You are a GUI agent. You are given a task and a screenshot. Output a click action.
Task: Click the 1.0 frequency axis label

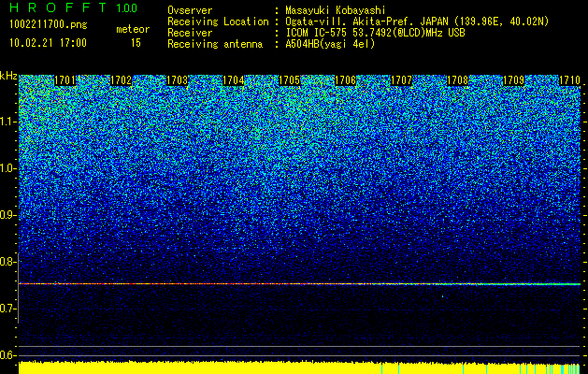[7, 168]
